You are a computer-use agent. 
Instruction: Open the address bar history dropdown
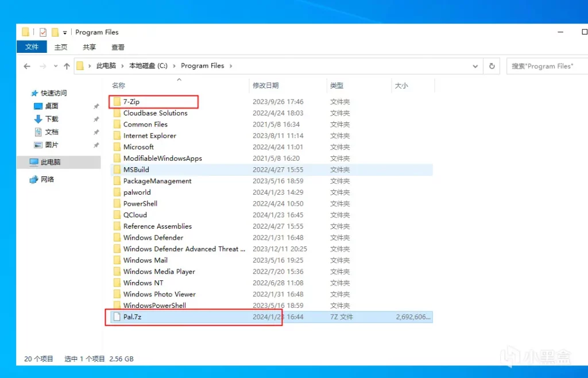[475, 66]
